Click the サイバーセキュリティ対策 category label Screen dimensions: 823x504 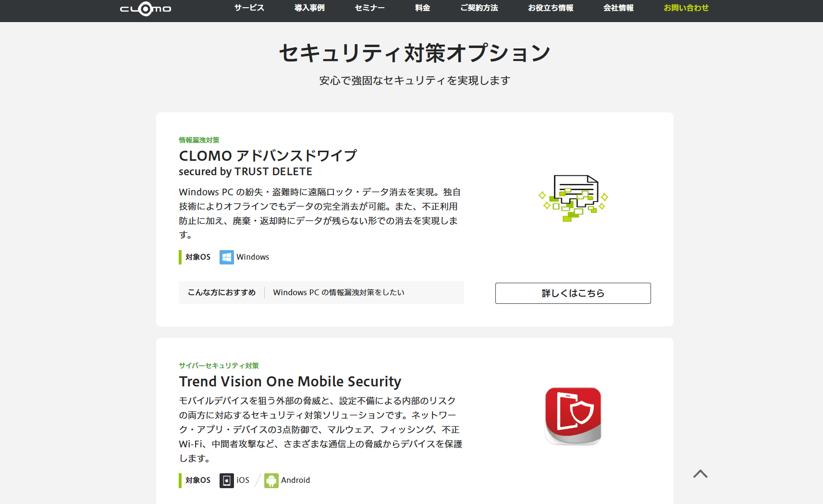tap(219, 366)
